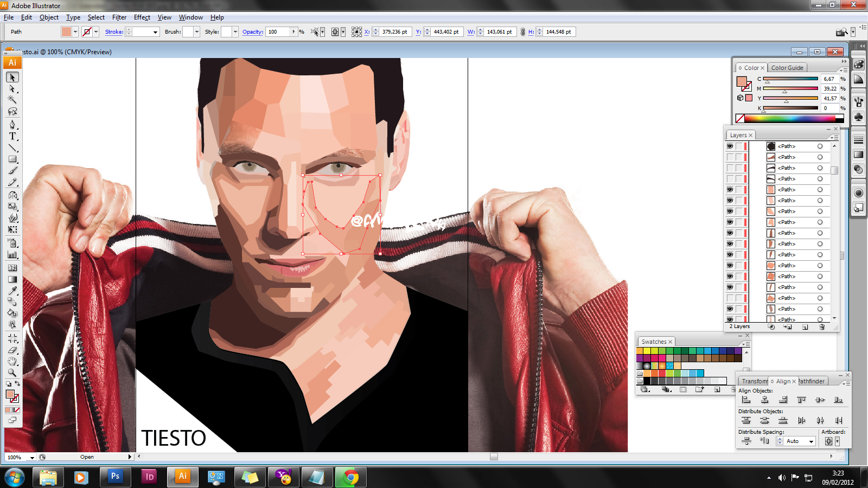Swap Fill and Stroke arrow in toolbox
This screenshot has height=488, width=868.
[17, 383]
